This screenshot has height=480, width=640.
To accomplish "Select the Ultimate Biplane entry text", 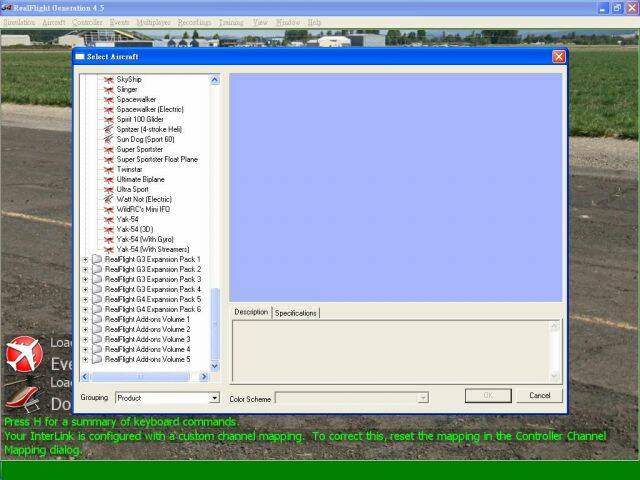I will click(140, 180).
